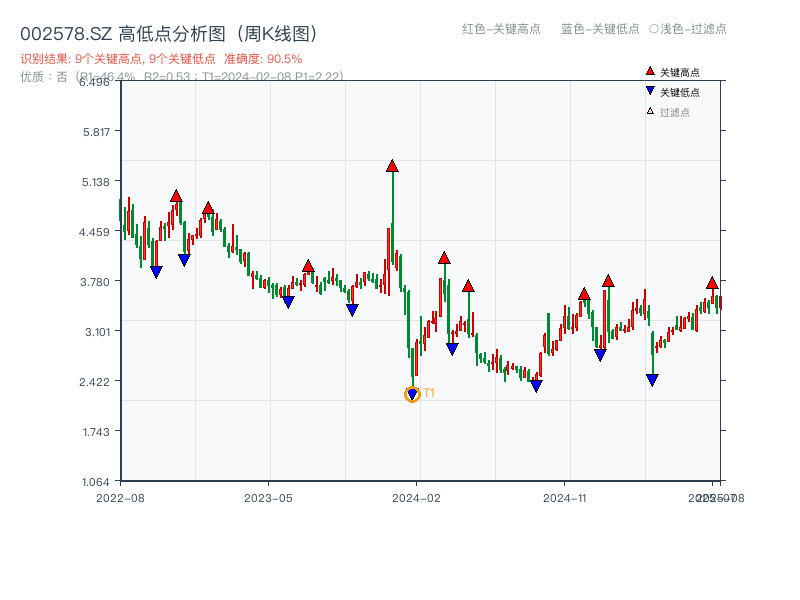Select the highest red key-high marker
The width and height of the screenshot is (800, 600).
[392, 166]
